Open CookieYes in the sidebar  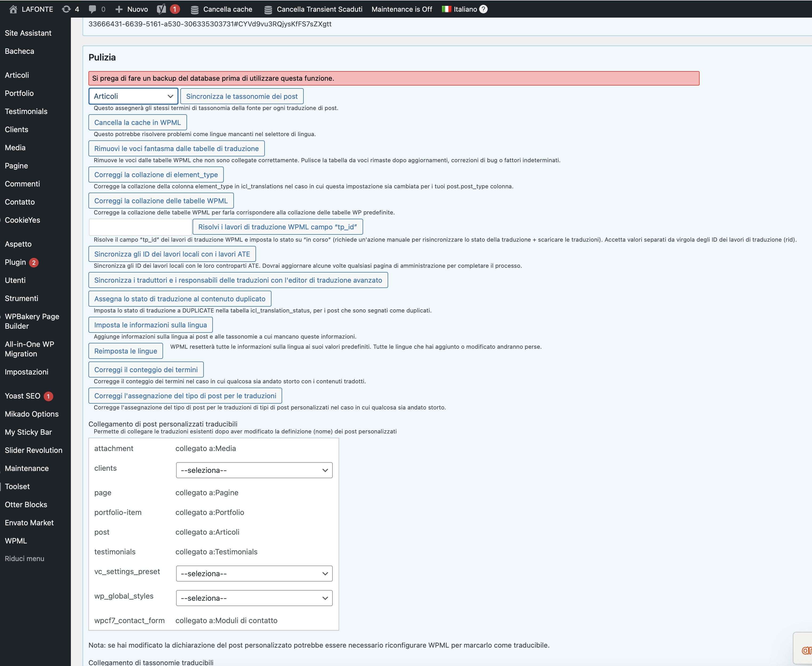(22, 220)
